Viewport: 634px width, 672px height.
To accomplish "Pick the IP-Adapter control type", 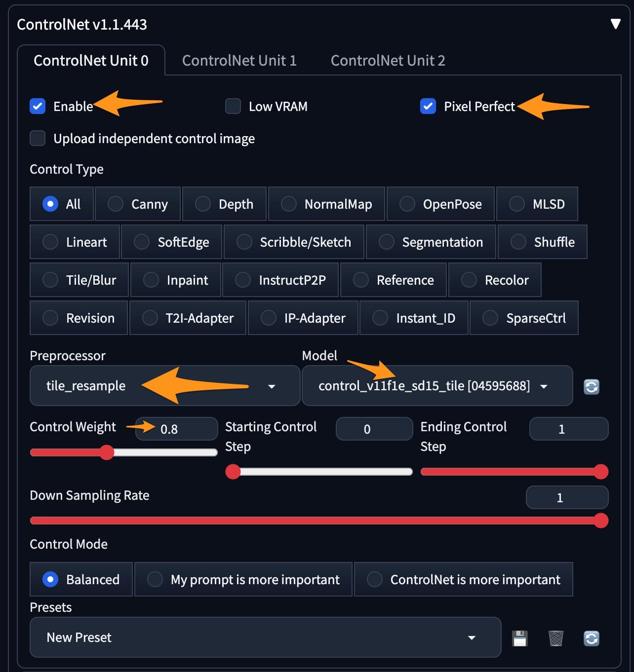I will point(303,318).
